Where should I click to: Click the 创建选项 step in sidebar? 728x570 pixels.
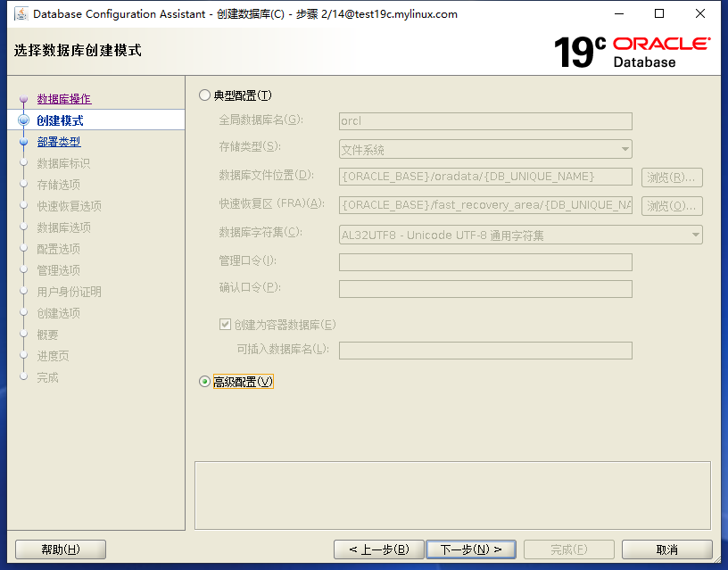[59, 313]
